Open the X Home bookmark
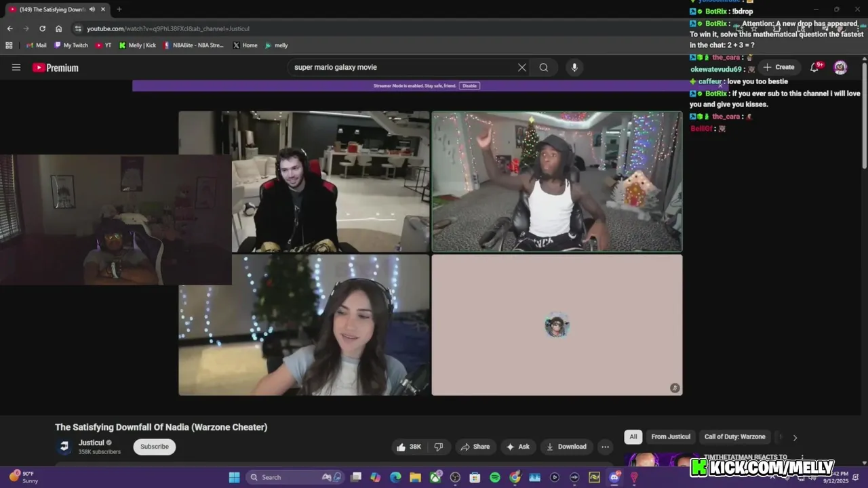This screenshot has height=488, width=868. [245, 45]
